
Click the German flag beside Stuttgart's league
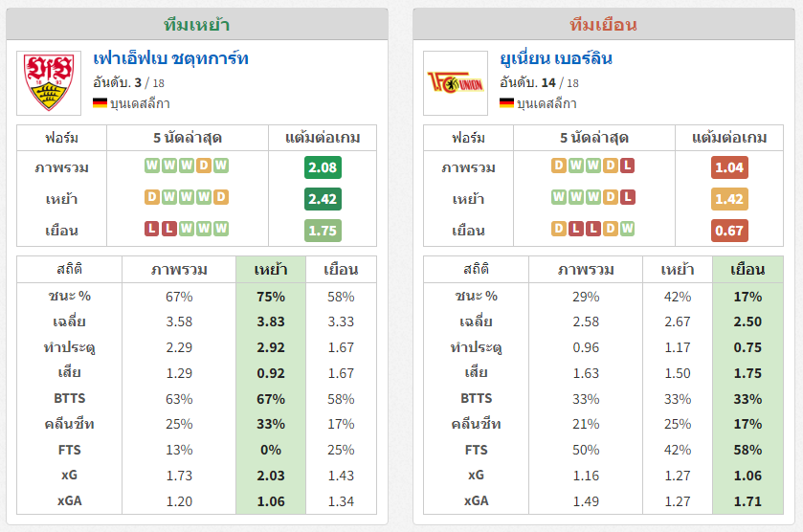(x=100, y=103)
